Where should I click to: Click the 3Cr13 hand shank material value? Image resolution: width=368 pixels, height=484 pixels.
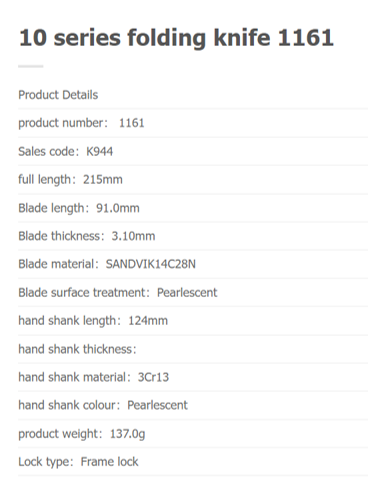pos(153,377)
